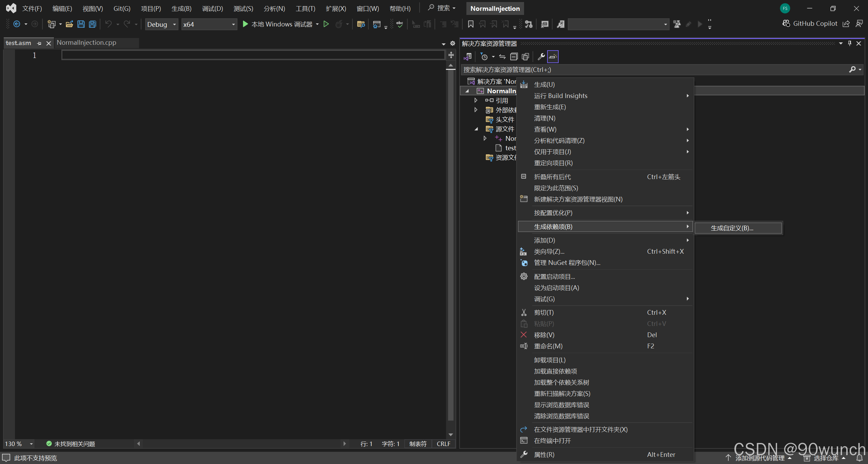The height and width of the screenshot is (464, 868).
Task: Expand the 引用 tree node
Action: tap(476, 100)
